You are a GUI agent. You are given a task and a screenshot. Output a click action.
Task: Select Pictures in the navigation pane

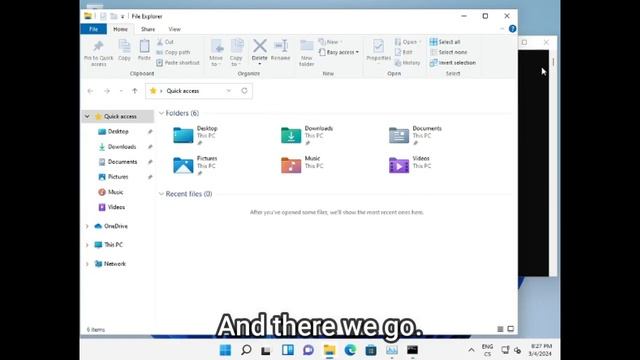point(118,177)
